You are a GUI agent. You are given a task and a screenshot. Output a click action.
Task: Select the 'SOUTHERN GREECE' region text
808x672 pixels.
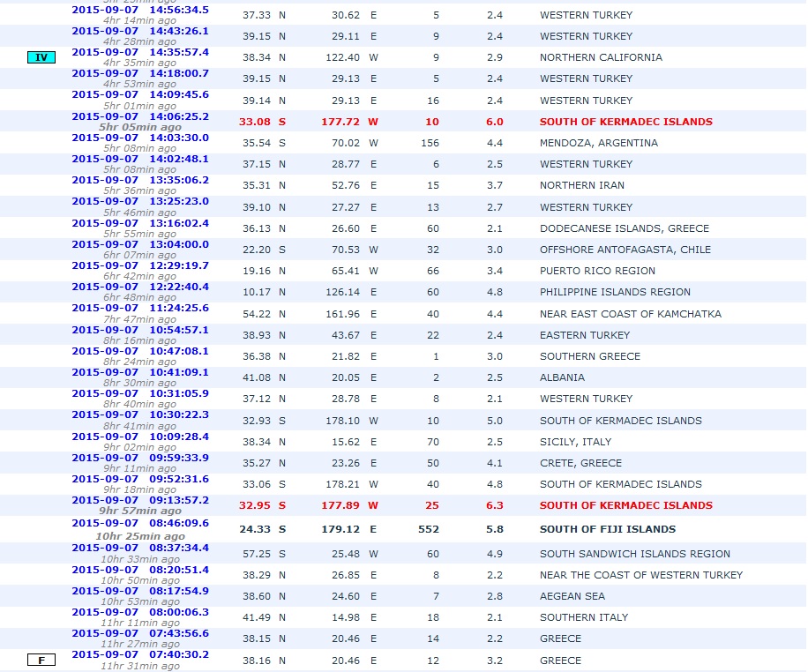(x=590, y=356)
